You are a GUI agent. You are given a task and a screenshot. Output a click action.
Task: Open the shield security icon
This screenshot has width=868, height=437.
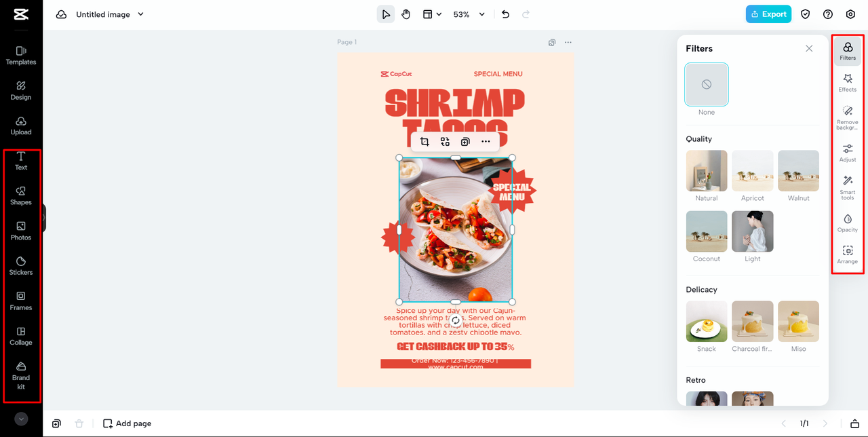806,14
